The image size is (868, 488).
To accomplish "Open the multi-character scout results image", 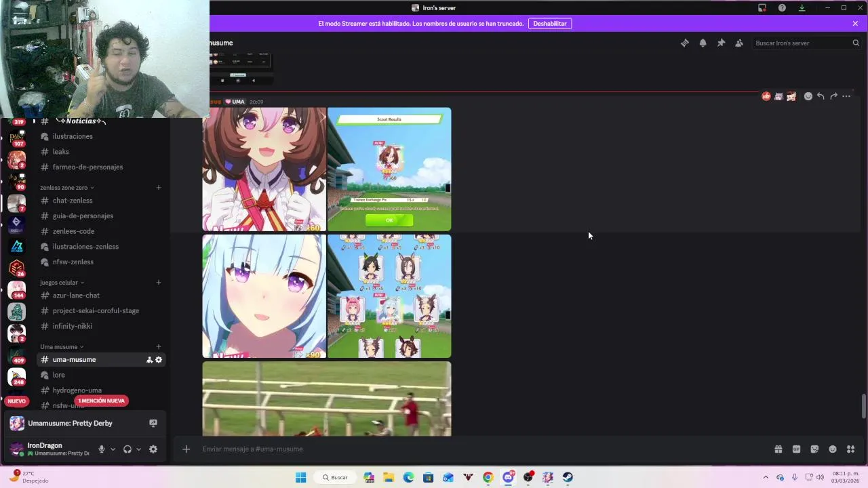I will coord(389,296).
